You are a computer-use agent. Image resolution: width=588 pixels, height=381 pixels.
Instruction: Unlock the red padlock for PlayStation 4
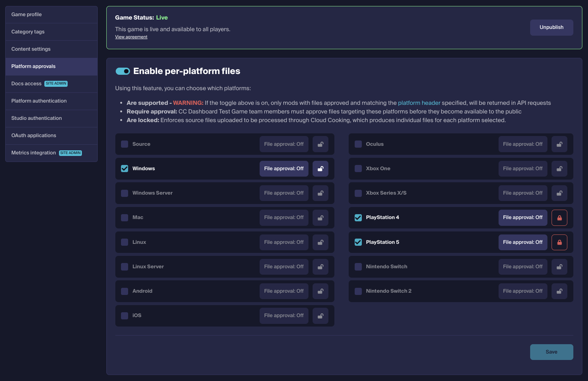pos(559,218)
